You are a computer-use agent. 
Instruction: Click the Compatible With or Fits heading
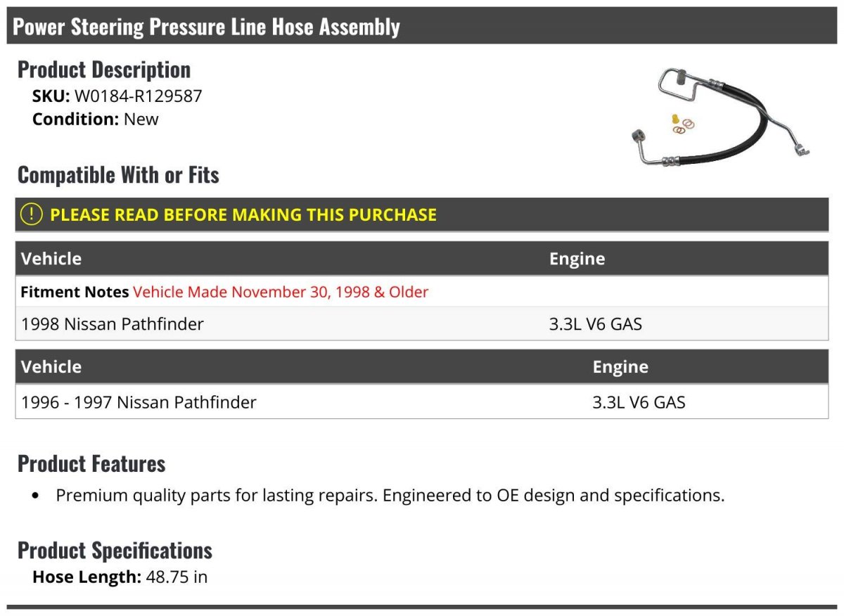(x=118, y=174)
